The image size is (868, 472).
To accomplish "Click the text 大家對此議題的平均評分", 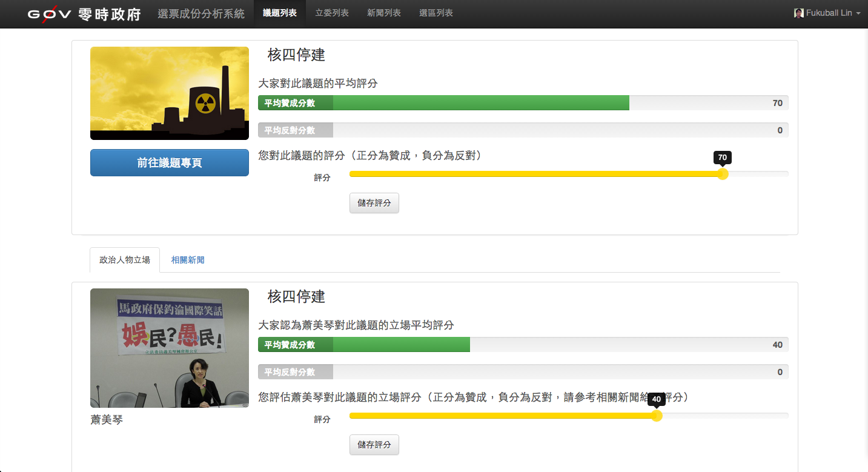I will click(x=318, y=83).
